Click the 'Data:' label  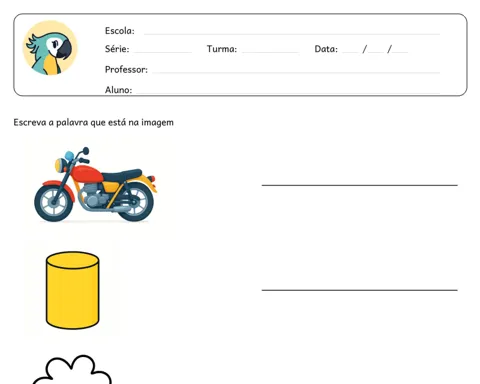click(326, 49)
